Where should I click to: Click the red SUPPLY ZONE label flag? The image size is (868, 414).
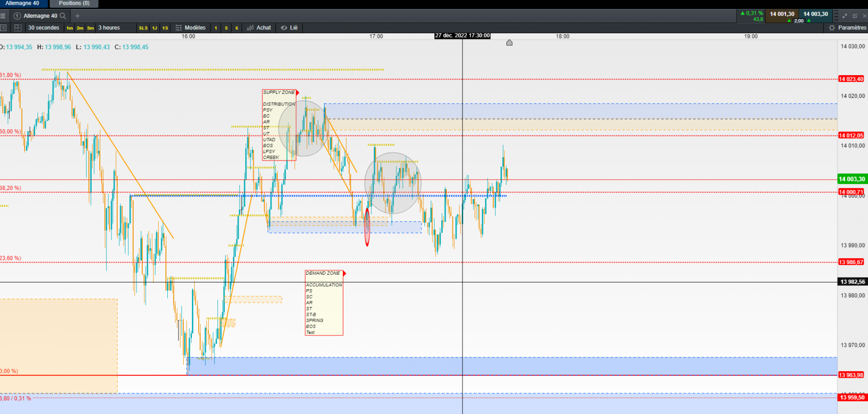tap(298, 93)
